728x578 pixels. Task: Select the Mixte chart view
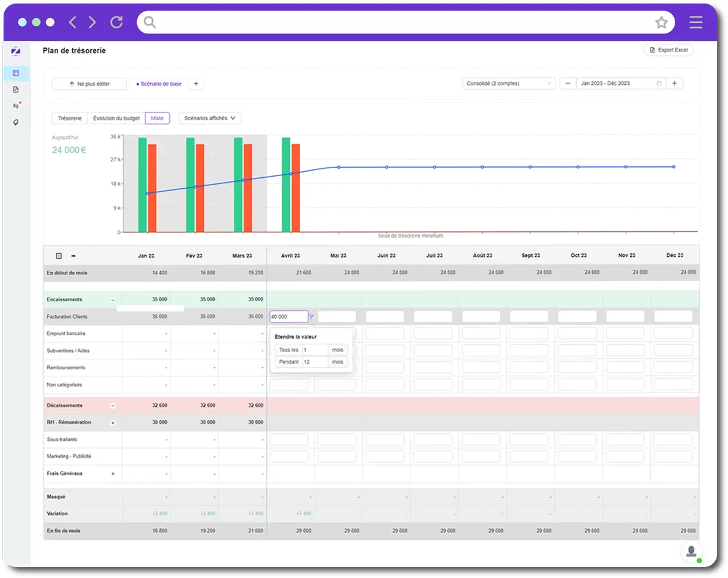(158, 118)
